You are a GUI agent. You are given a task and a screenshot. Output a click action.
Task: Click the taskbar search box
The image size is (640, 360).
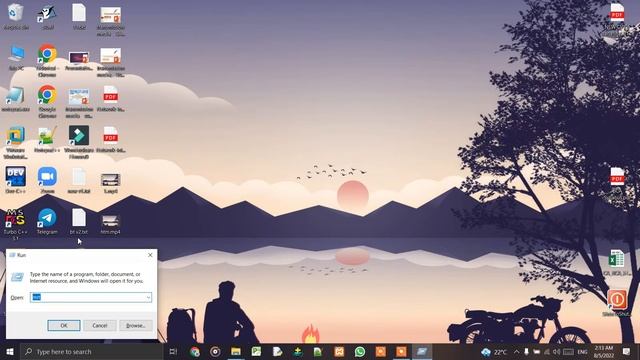click(91, 351)
